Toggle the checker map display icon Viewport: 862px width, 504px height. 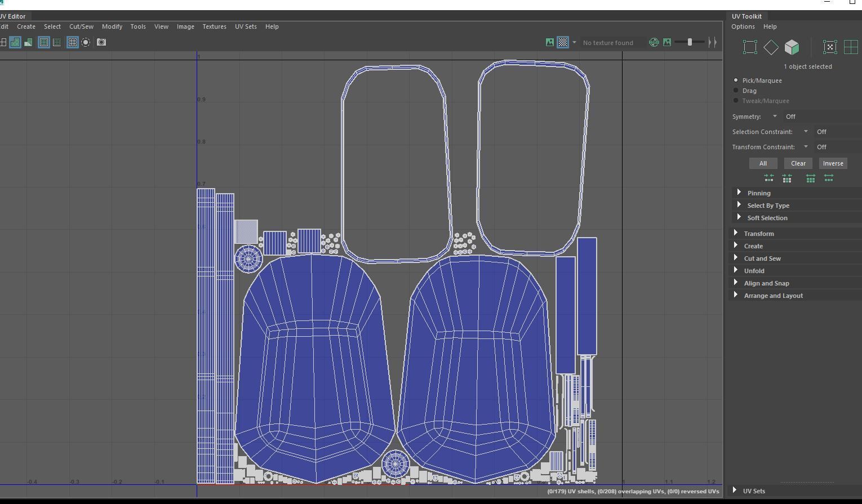563,42
